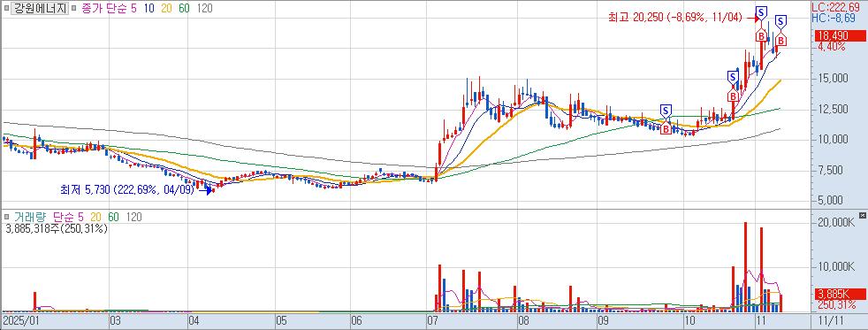Click the gray 120 label beside 종가 단순
868x330 pixels.
click(x=204, y=8)
